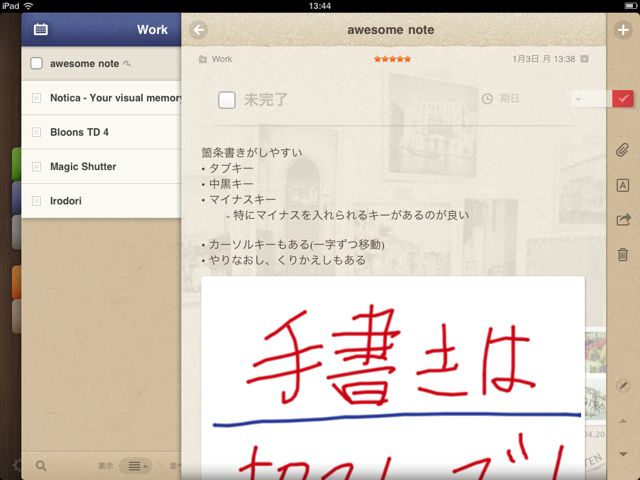
Task: Click the note date 1月3日 月 13:38
Action: tap(544, 59)
